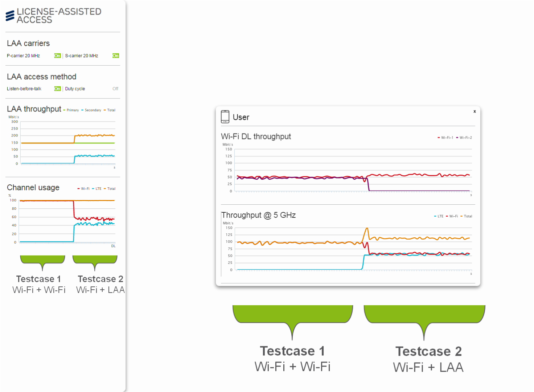Toggle the P-carrier 20 MHz switch
The image size is (534, 392).
pos(57,56)
